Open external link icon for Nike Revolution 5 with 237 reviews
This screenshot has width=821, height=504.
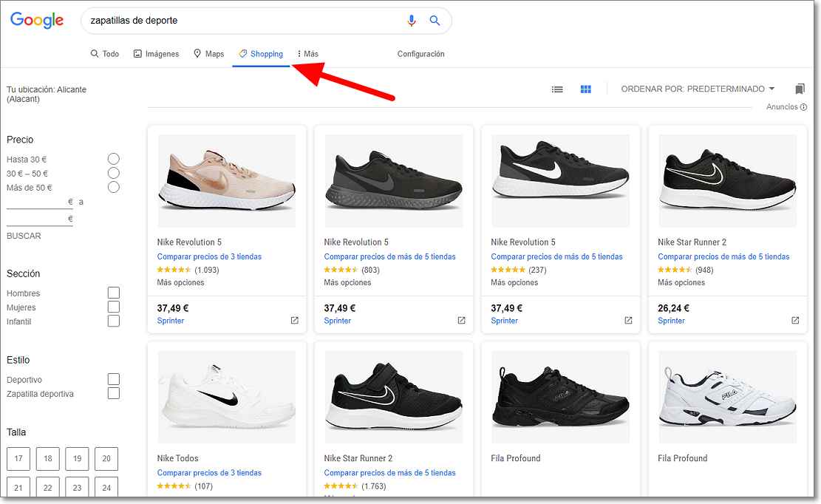(628, 320)
